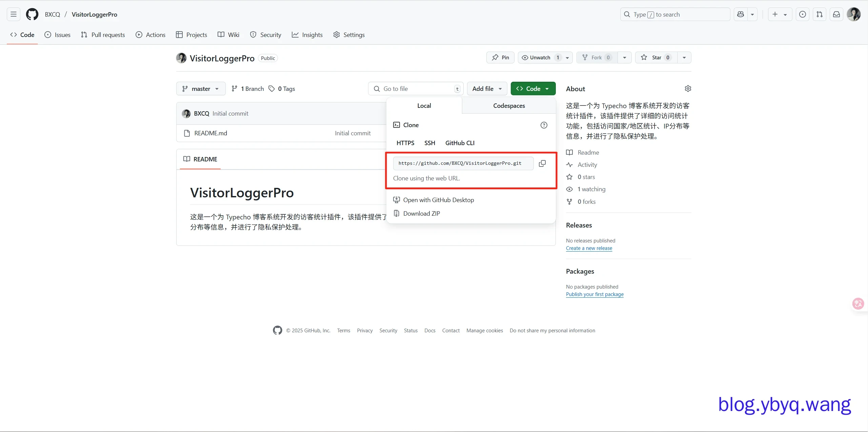Click the footer GitHub logo icon
Screen dimensions: 868x432
277,330
